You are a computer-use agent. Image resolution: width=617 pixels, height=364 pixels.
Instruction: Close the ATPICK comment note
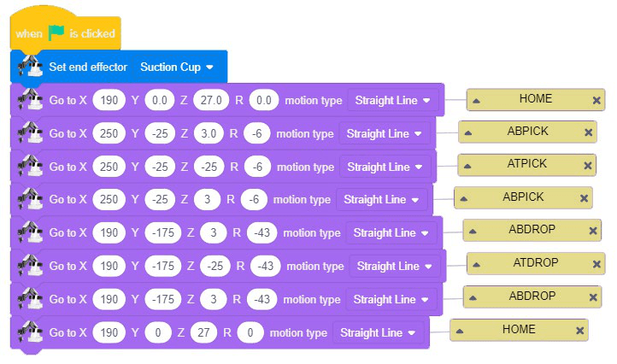click(x=588, y=166)
